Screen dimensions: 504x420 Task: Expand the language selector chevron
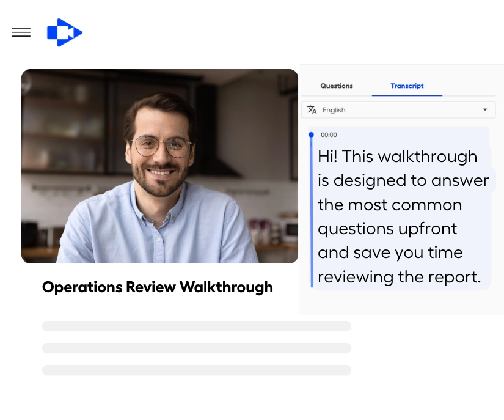click(x=484, y=109)
